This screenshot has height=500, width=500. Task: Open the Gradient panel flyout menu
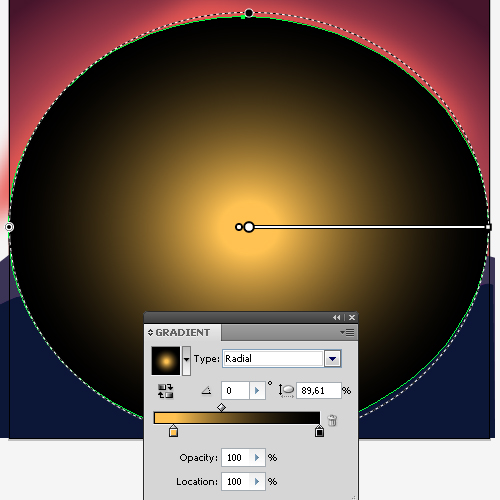[x=347, y=332]
